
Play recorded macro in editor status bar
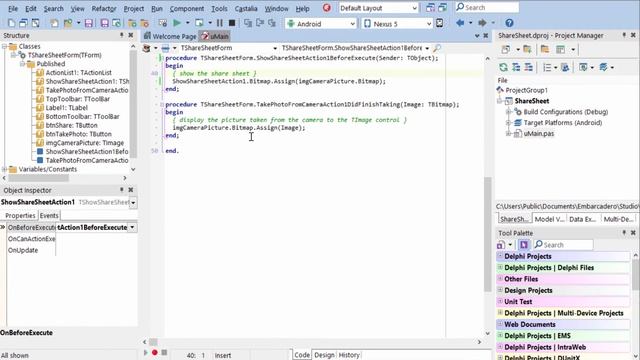pyautogui.click(x=146, y=352)
